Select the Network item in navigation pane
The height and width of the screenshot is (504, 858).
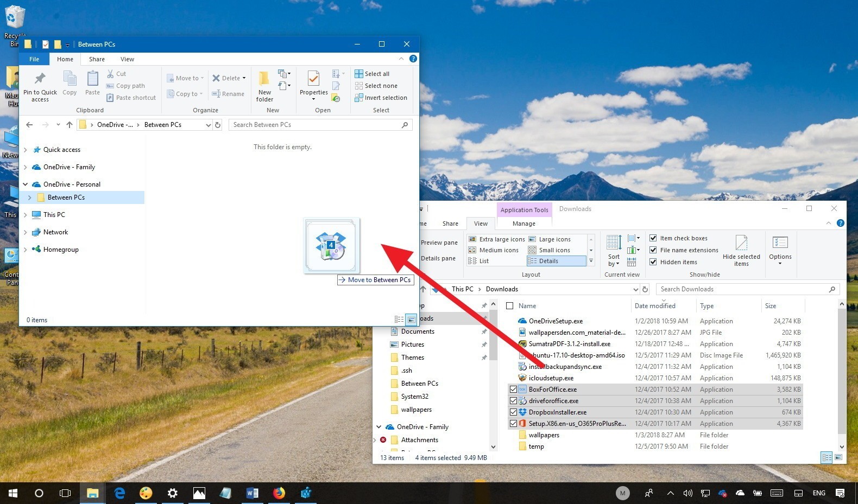(55, 232)
